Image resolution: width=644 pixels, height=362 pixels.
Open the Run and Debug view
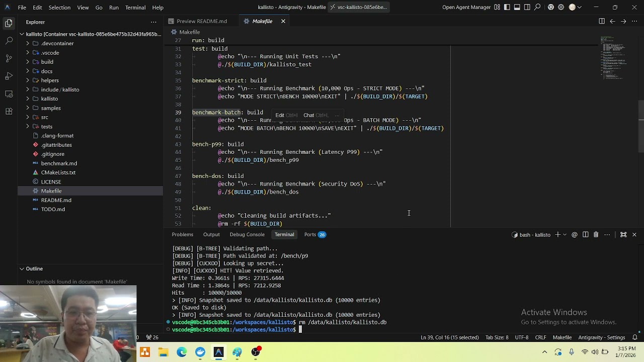click(9, 76)
